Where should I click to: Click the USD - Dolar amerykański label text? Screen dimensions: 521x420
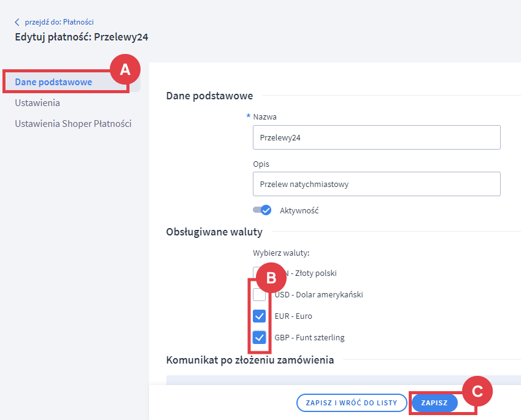click(x=318, y=294)
